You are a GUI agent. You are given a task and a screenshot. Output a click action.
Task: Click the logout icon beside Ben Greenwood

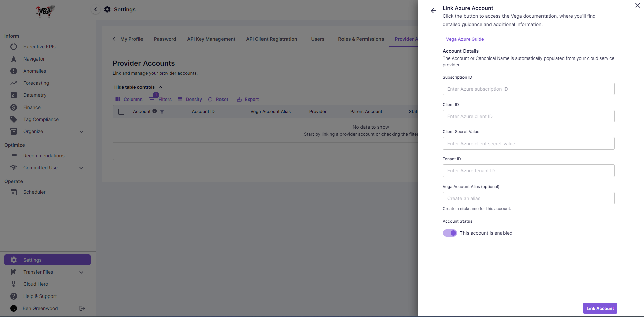pyautogui.click(x=82, y=308)
